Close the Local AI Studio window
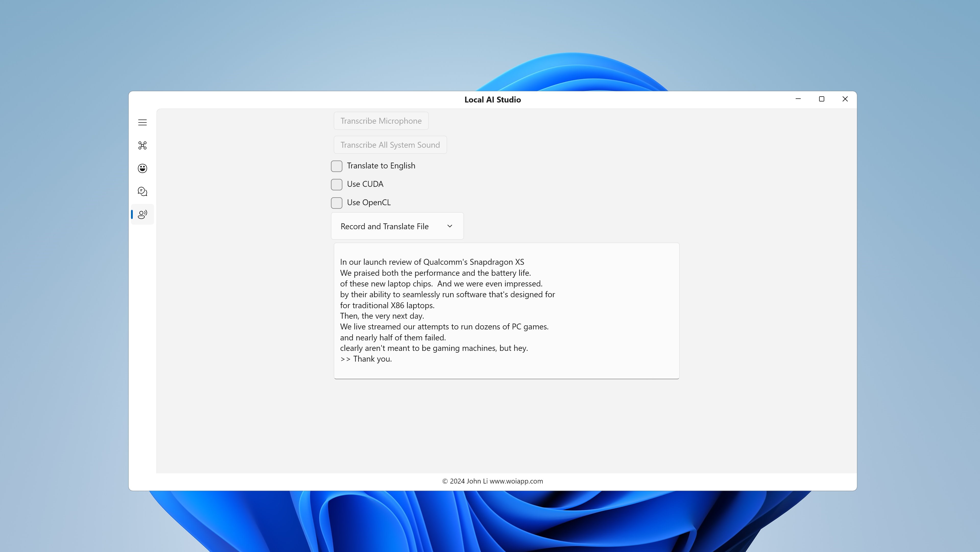 click(845, 99)
